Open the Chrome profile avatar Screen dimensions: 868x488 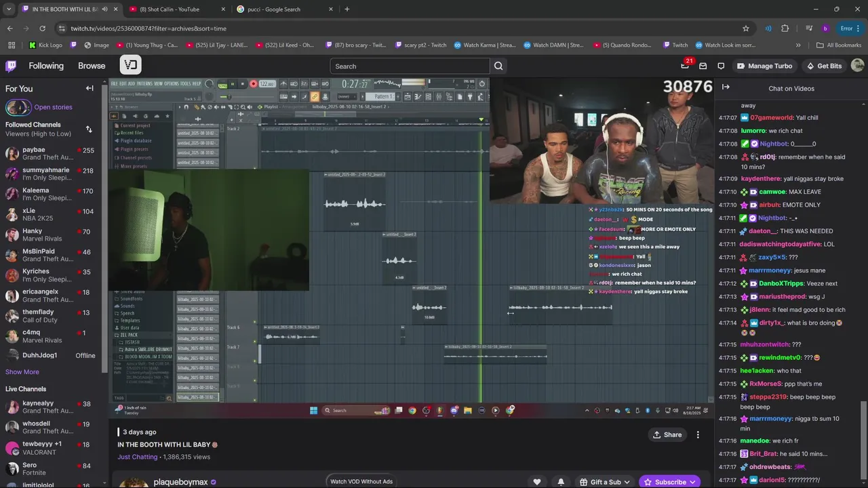pos(825,28)
